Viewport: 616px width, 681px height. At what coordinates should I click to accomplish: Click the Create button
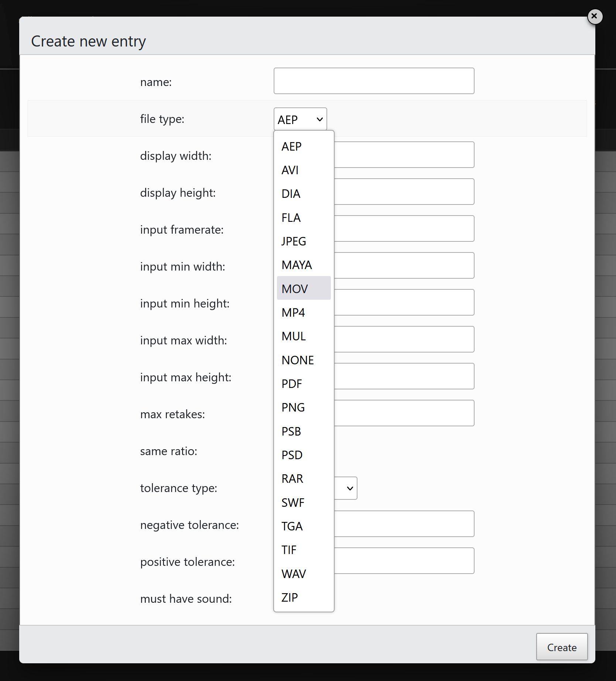point(561,647)
